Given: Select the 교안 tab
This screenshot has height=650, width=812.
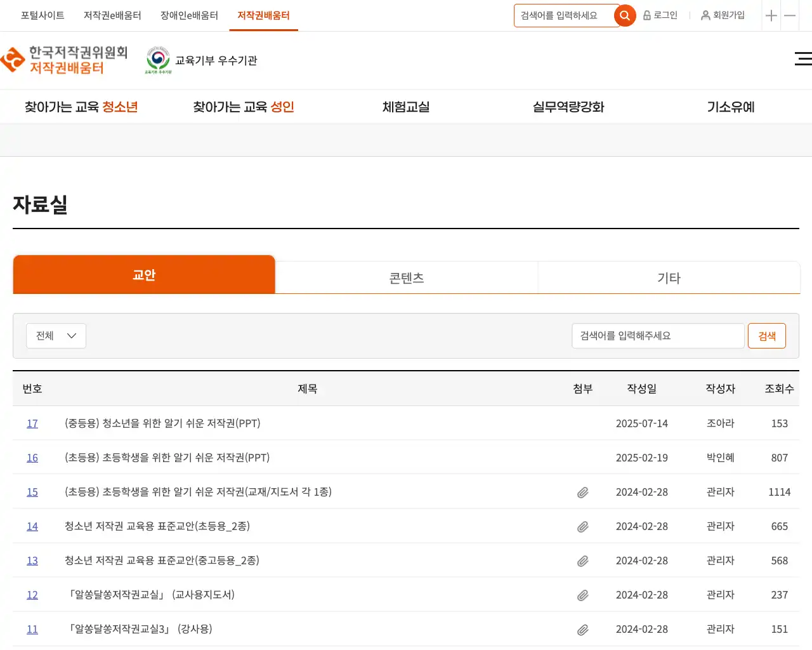Looking at the screenshot, I should click(x=144, y=275).
